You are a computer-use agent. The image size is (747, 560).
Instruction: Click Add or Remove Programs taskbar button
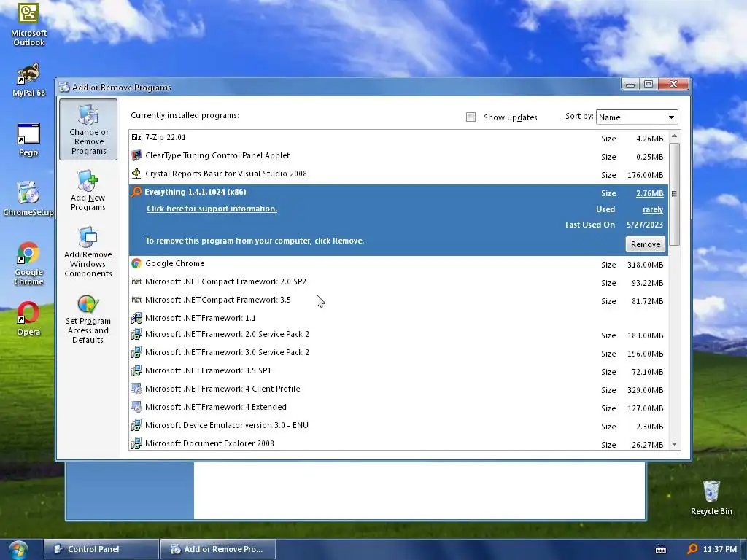point(217,549)
